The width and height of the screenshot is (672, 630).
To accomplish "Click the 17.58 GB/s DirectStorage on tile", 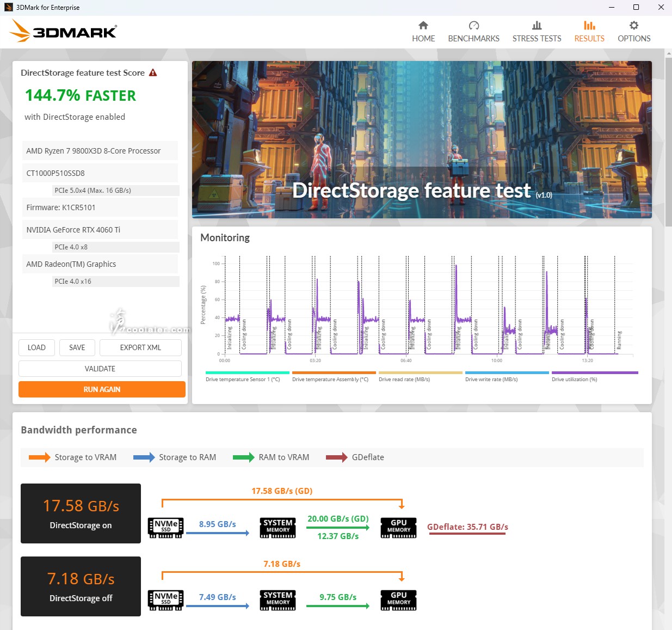I will [x=81, y=513].
